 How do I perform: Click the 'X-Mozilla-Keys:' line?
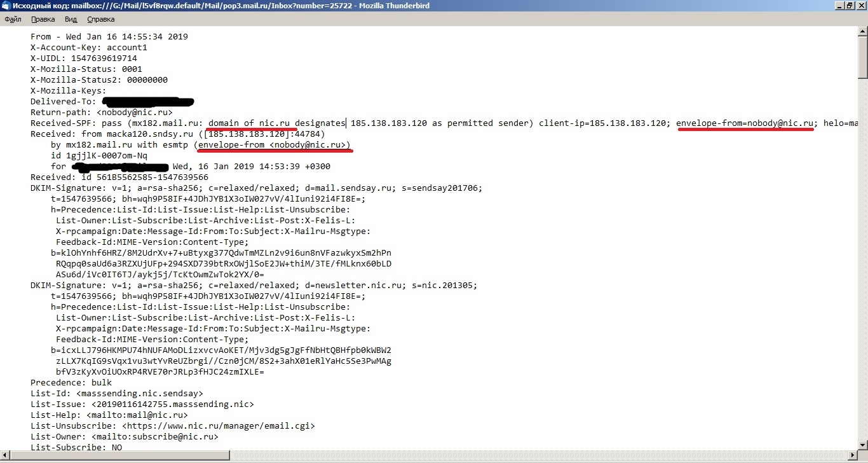pyautogui.click(x=69, y=90)
